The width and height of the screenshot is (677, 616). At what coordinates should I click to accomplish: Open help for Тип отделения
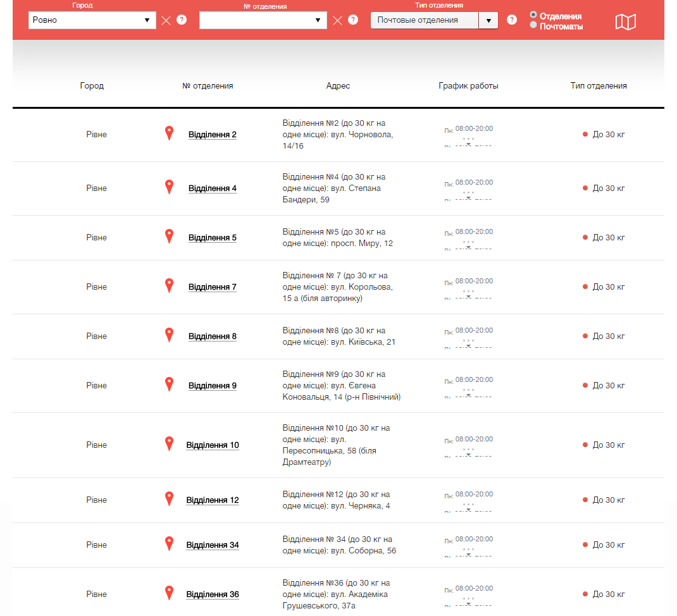(x=512, y=20)
